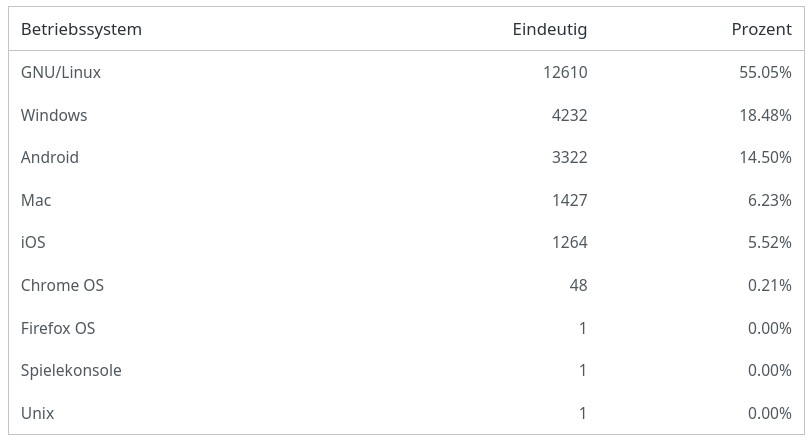
Task: Select the Prozent column header
Action: pos(761,29)
